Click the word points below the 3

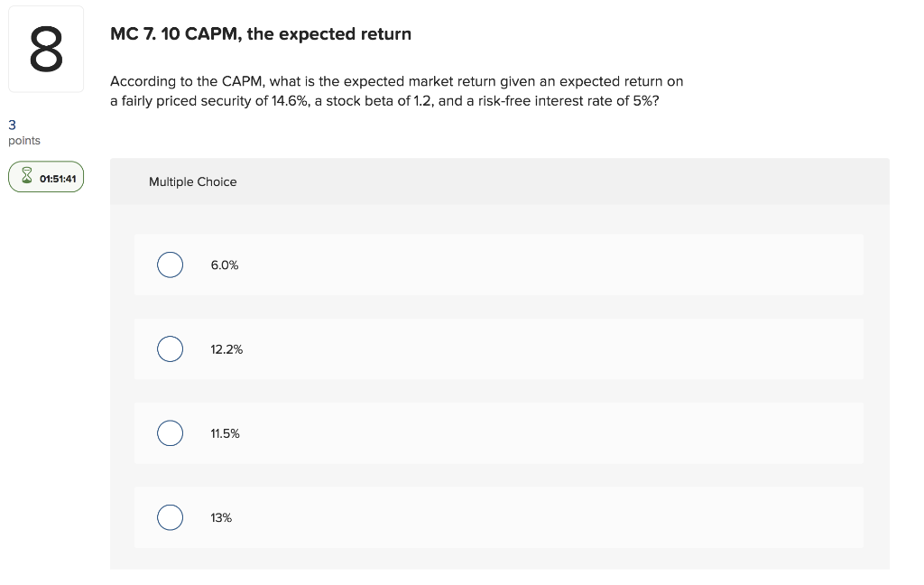click(x=23, y=140)
